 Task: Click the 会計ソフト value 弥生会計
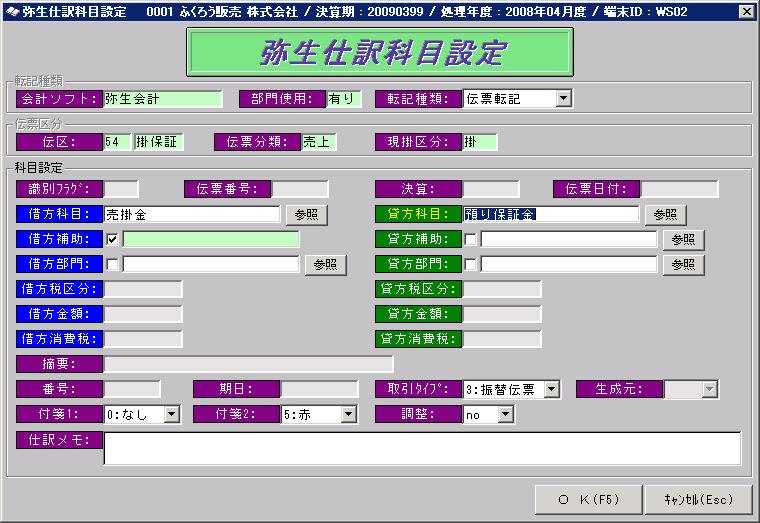[x=163, y=99]
